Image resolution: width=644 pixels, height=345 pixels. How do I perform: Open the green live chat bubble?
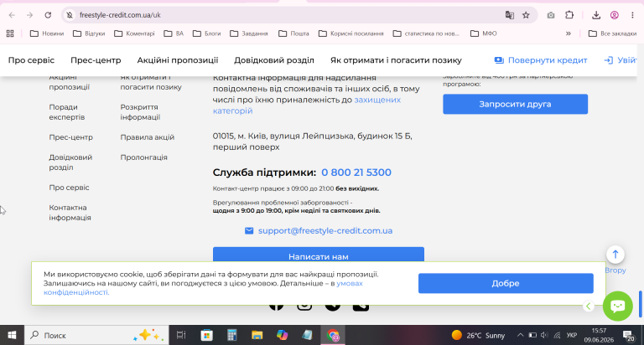tap(617, 306)
